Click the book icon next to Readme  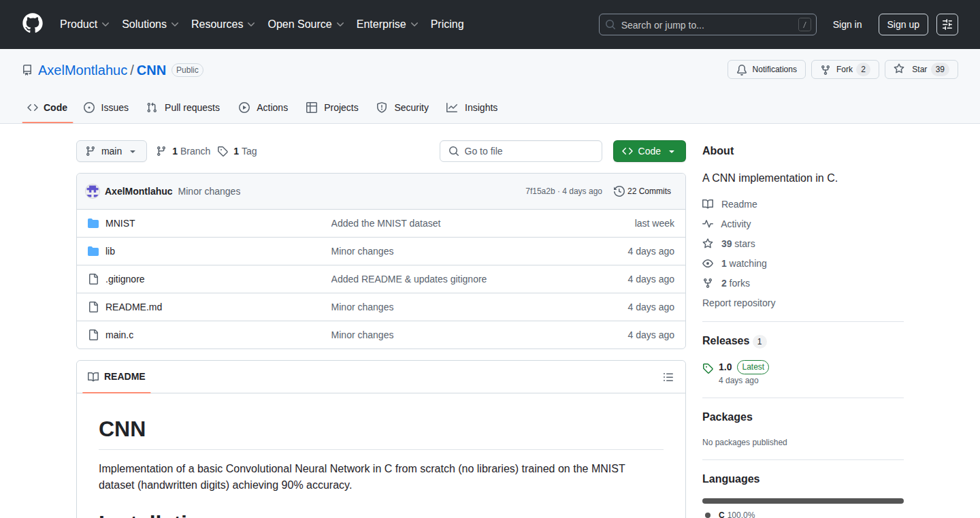point(708,204)
